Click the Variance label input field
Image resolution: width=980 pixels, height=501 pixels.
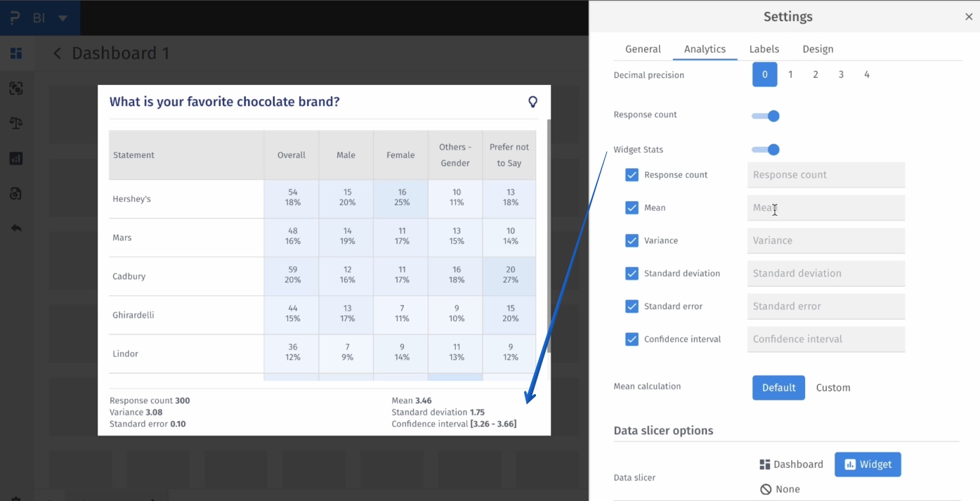point(826,240)
